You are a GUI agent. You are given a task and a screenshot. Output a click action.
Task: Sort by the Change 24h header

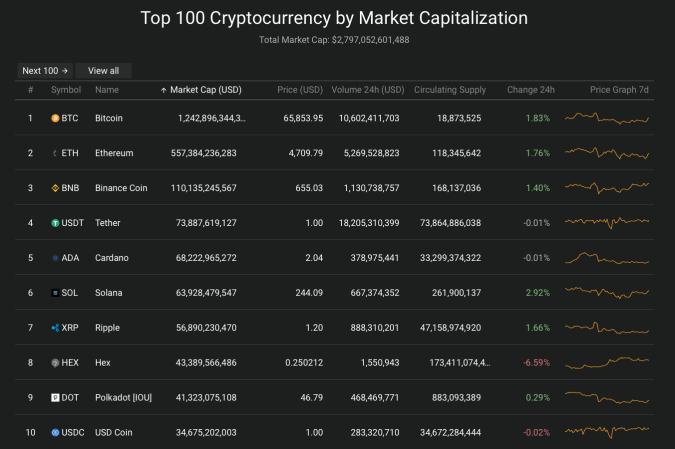coord(531,90)
